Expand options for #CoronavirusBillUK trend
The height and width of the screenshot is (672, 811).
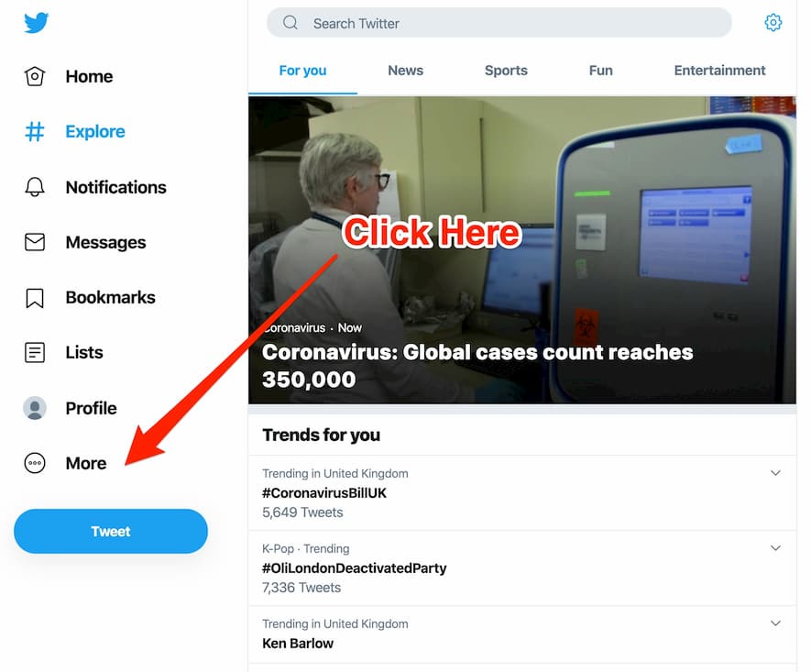775,473
